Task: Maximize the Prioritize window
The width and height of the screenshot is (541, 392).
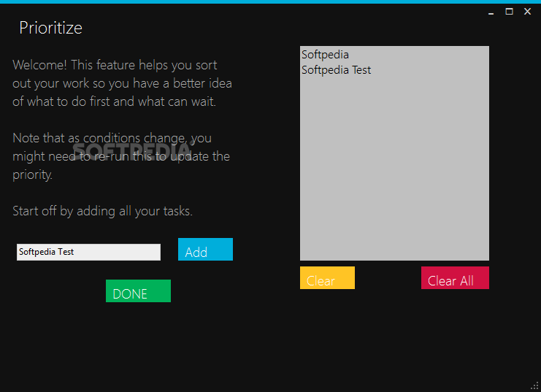Action: (510, 12)
